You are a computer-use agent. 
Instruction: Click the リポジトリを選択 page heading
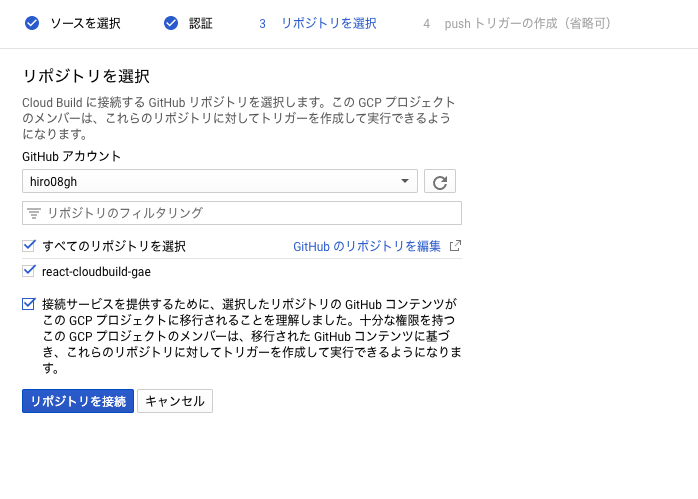[86, 76]
